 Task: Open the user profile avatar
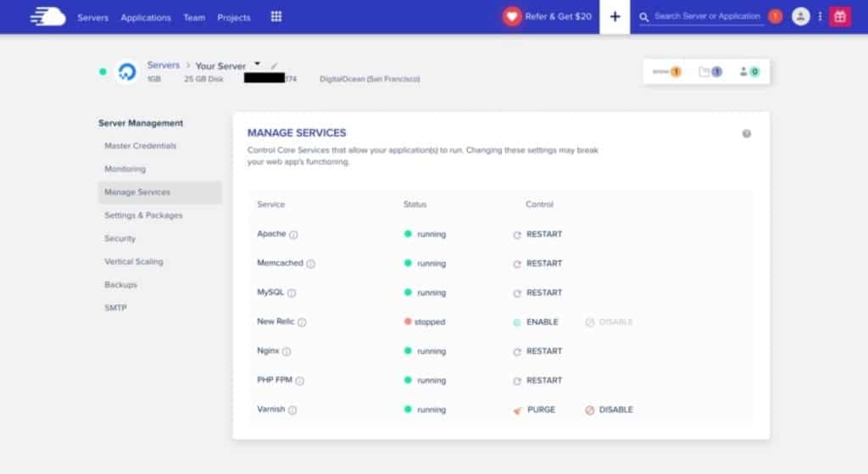(x=800, y=17)
